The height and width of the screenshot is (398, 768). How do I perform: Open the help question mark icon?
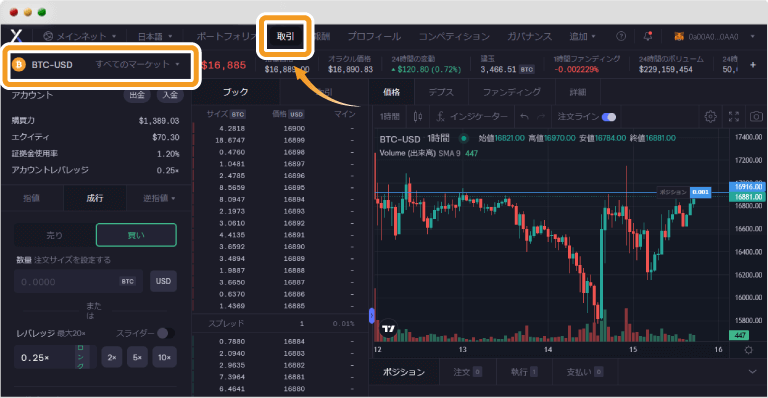[621, 36]
